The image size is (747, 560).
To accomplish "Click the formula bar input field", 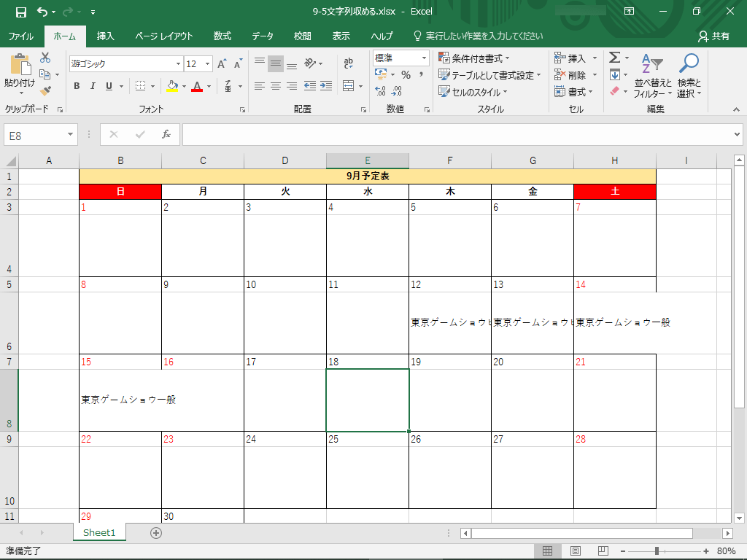I will (457, 135).
